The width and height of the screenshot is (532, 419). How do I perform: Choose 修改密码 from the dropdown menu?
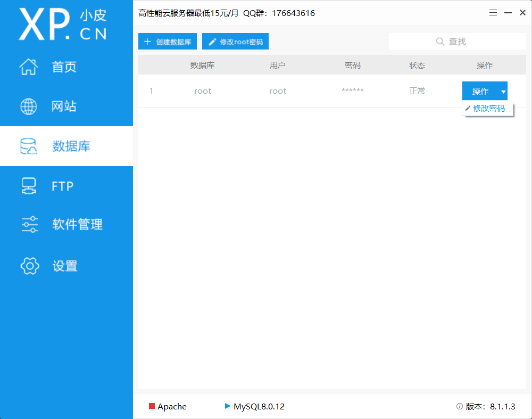click(488, 108)
